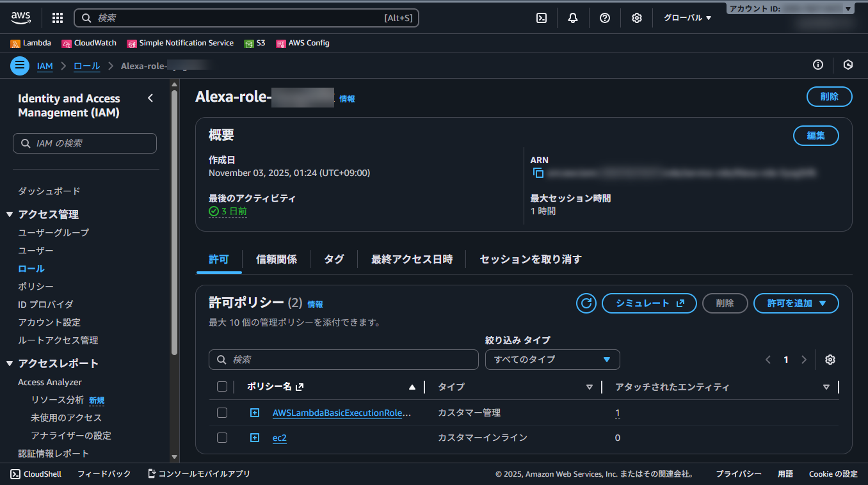Open CloudShell from the top navigation bar

click(x=35, y=474)
